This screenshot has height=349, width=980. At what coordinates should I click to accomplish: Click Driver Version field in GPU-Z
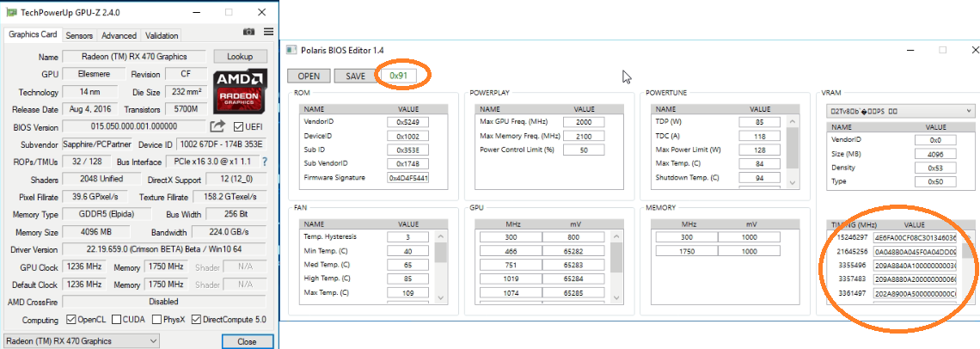point(164,249)
